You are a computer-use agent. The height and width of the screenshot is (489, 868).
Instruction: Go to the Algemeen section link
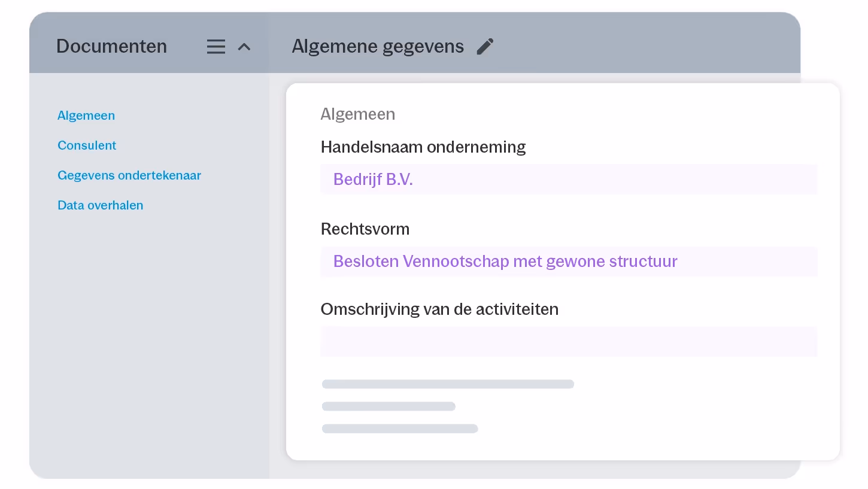(x=86, y=116)
